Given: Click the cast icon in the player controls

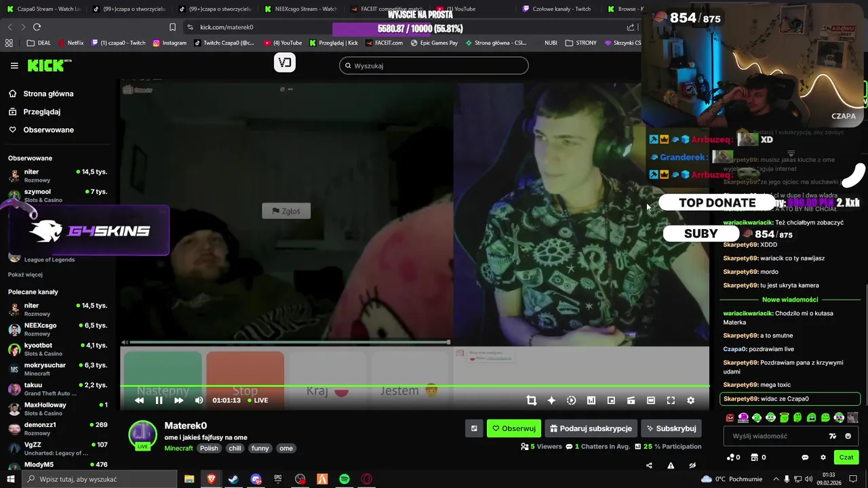Looking at the screenshot, I should point(631,401).
